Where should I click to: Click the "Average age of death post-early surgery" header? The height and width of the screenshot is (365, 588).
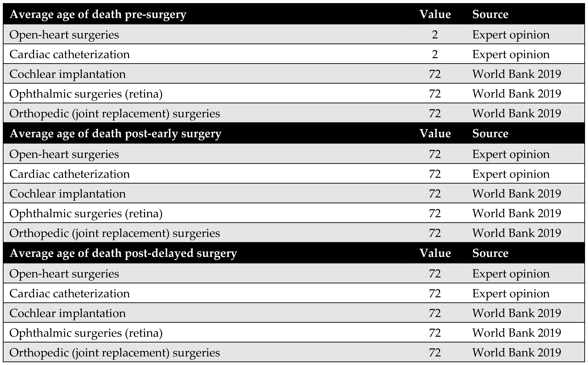[115, 133]
